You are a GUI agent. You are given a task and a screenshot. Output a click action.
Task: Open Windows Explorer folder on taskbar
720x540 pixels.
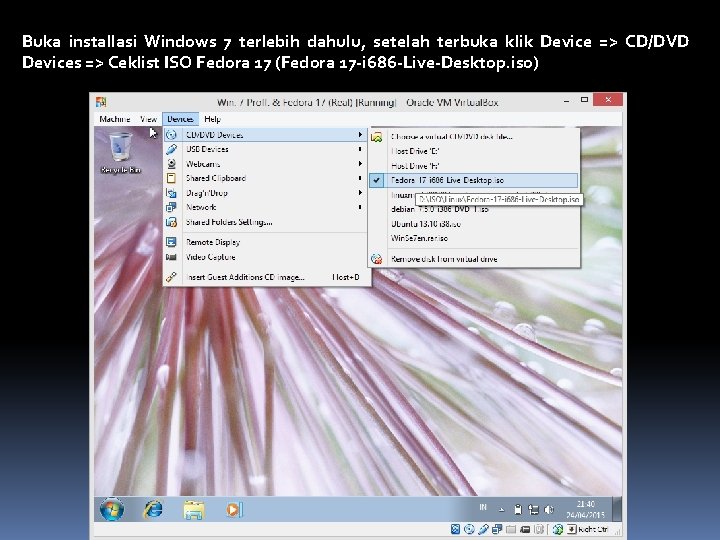coord(194,510)
